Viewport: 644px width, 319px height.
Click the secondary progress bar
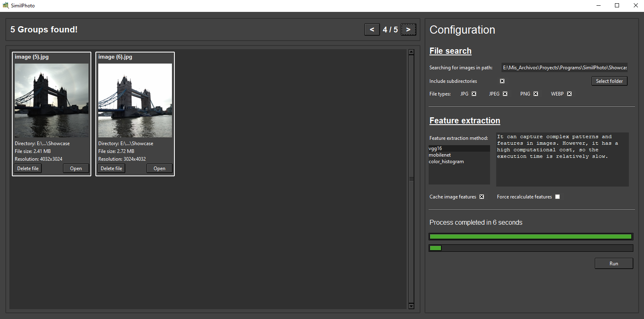pos(531,248)
